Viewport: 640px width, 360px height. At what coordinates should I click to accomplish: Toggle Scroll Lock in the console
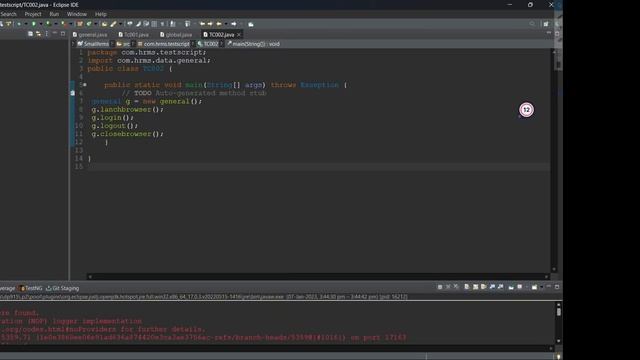(476, 287)
